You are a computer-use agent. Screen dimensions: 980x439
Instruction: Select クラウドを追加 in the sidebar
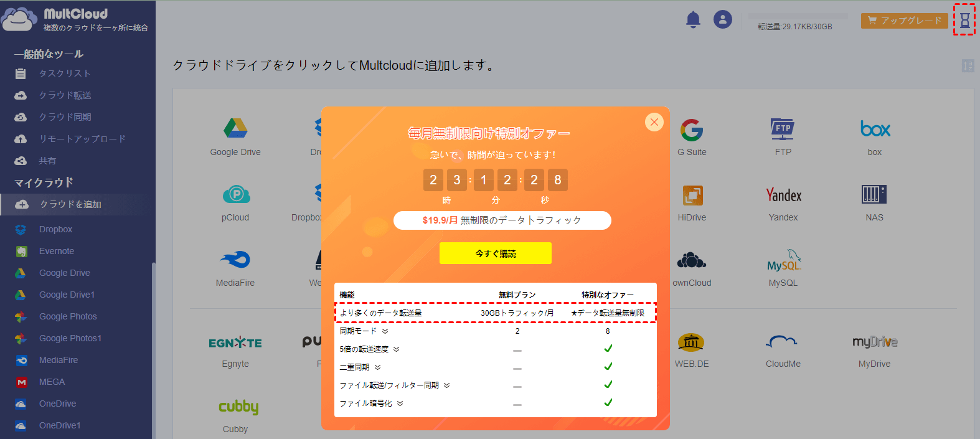pos(78,204)
